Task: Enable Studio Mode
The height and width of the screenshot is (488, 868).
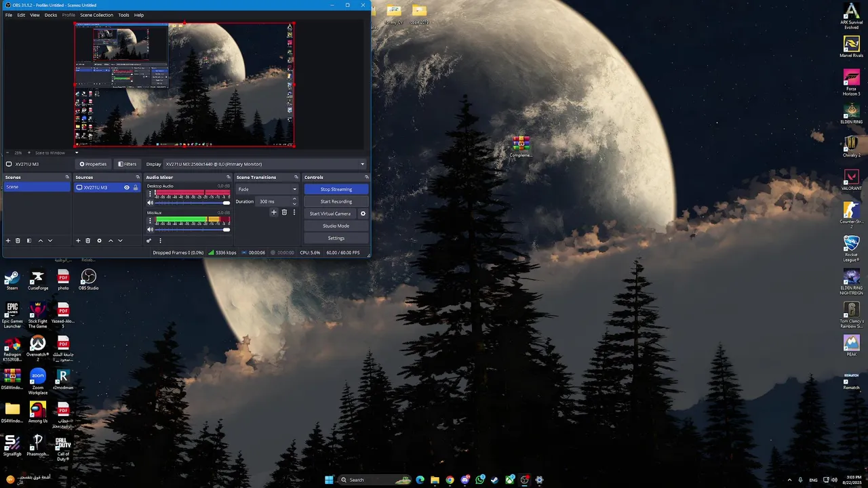Action: click(x=336, y=226)
